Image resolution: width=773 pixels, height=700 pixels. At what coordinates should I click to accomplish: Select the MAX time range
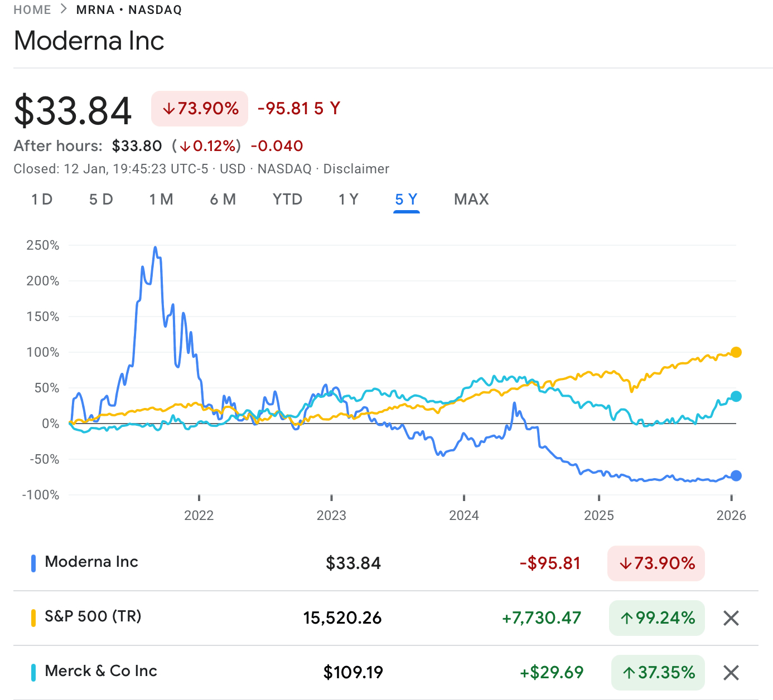(471, 199)
